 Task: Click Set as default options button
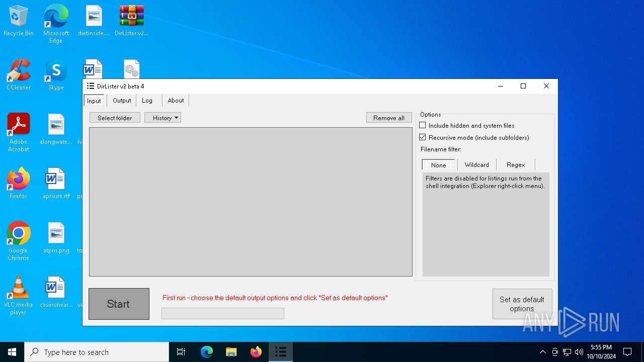click(x=522, y=304)
